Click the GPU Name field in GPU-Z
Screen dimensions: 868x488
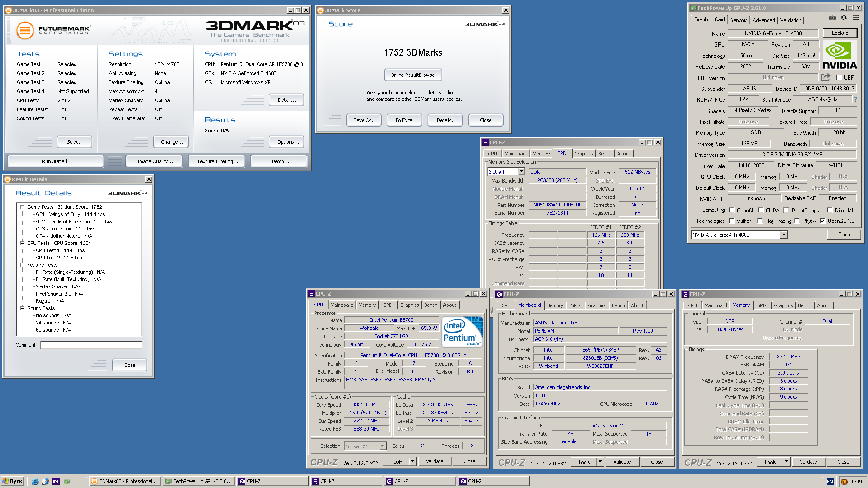[773, 33]
